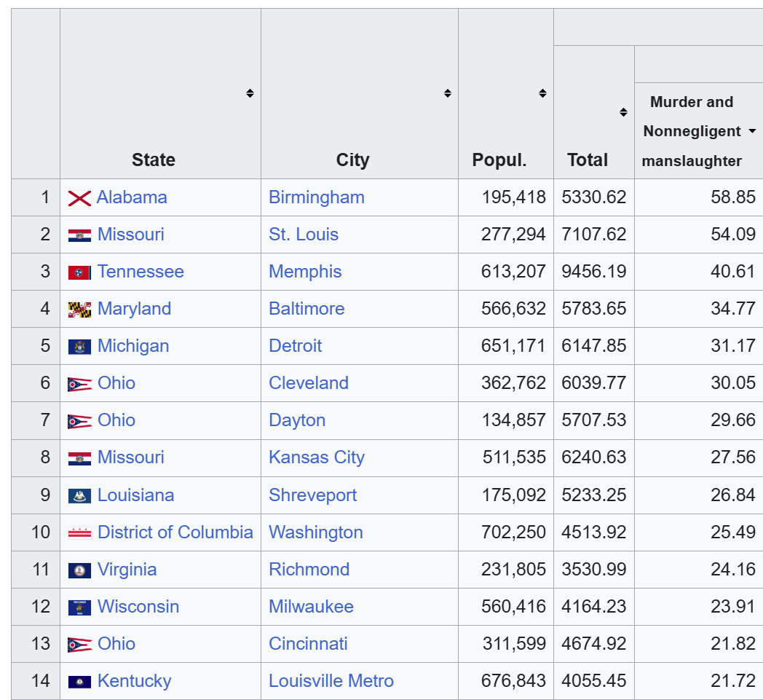
Task: Sort table by City column arrows
Action: [x=448, y=93]
